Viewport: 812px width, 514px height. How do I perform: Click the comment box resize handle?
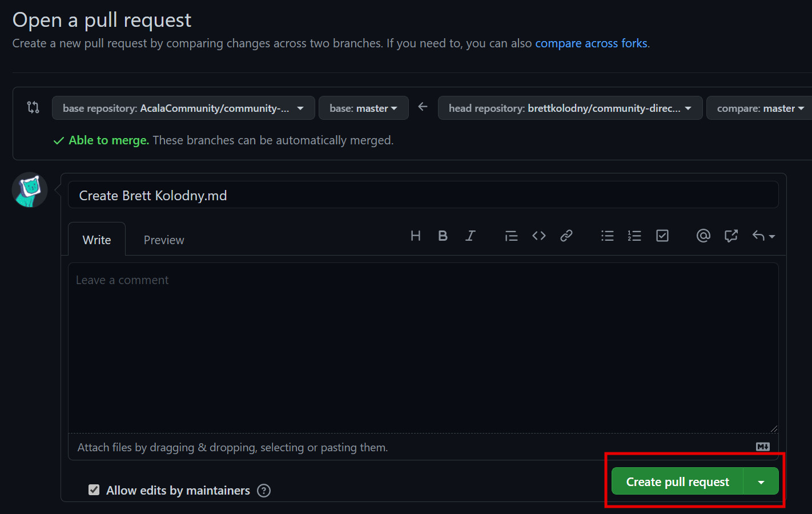pyautogui.click(x=773, y=428)
